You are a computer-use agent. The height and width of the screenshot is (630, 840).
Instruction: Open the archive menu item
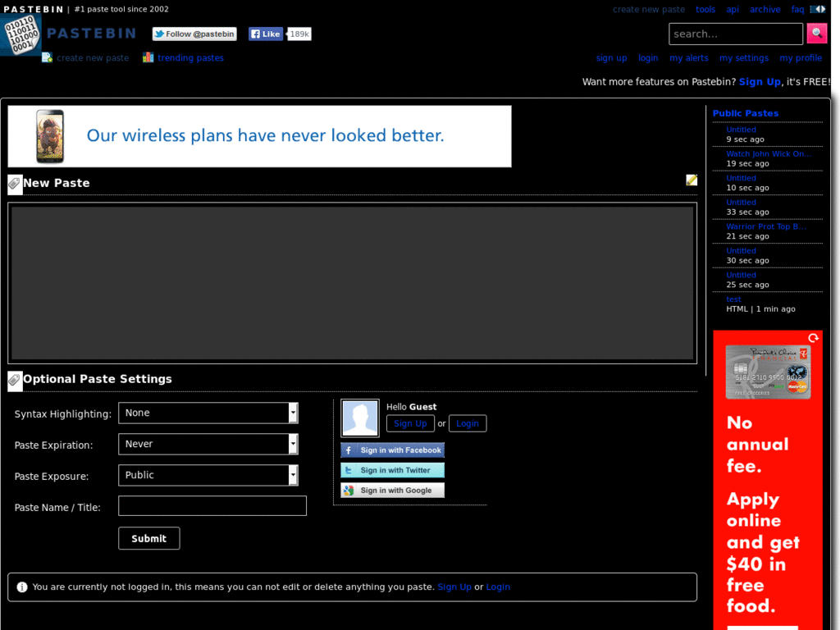(765, 9)
